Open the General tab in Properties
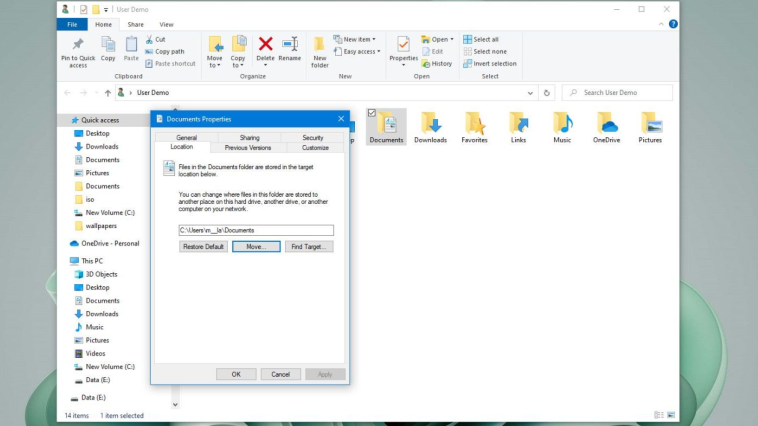Image resolution: width=758 pixels, height=426 pixels. pyautogui.click(x=187, y=138)
